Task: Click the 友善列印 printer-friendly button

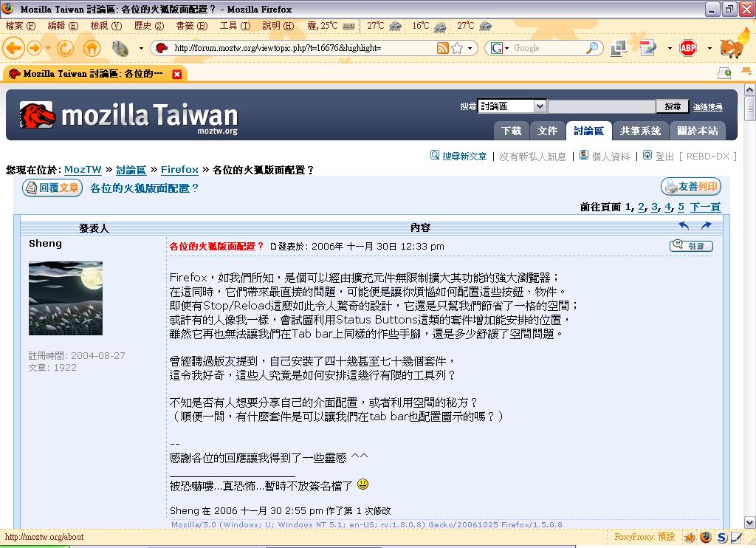Action: [x=691, y=186]
